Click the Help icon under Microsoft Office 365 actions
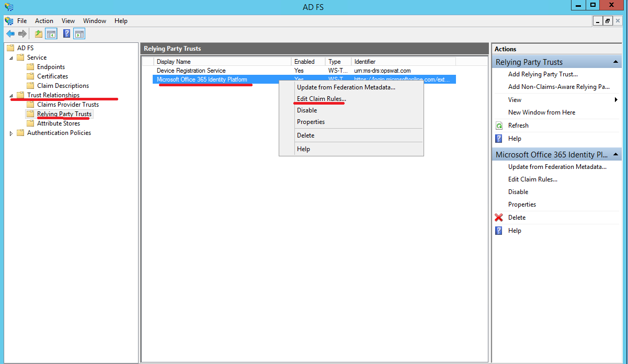This screenshot has width=628, height=364. click(499, 231)
